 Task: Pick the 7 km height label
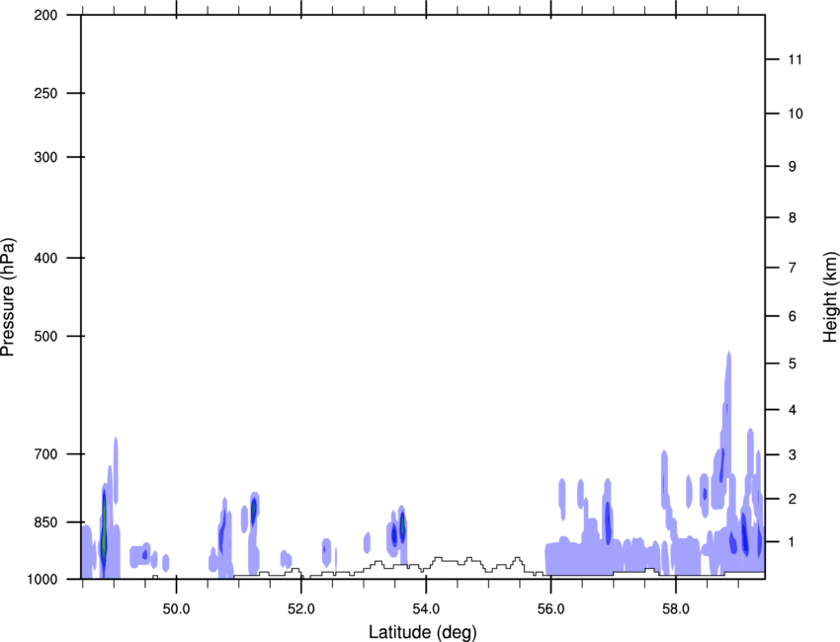793,268
